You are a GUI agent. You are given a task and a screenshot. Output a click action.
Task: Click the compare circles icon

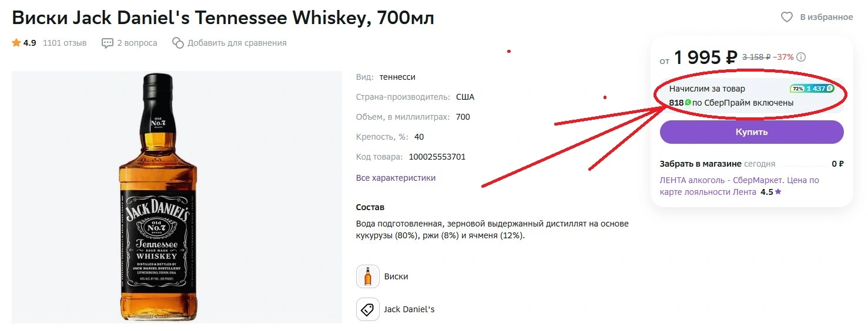tap(177, 43)
